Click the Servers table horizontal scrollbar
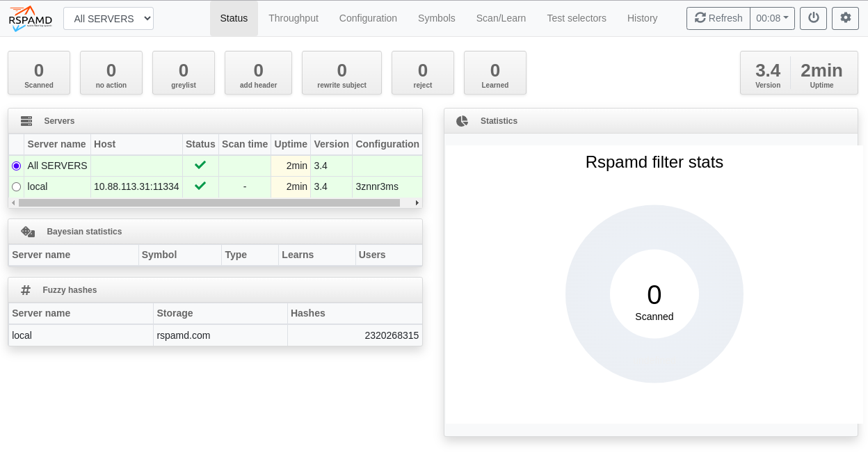The image size is (868, 471). coord(209,203)
